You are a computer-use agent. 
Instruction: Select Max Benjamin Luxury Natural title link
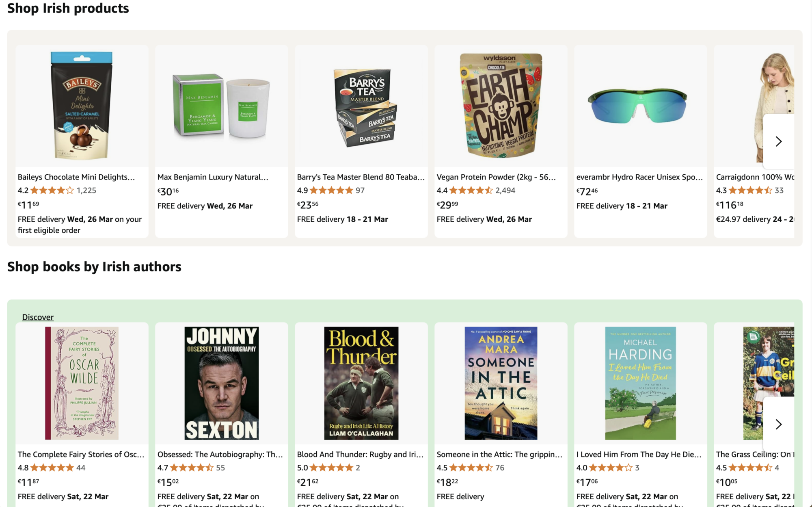[213, 177]
